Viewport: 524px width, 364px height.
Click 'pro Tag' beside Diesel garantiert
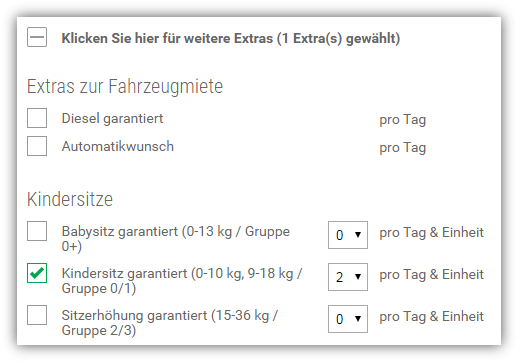(x=402, y=120)
